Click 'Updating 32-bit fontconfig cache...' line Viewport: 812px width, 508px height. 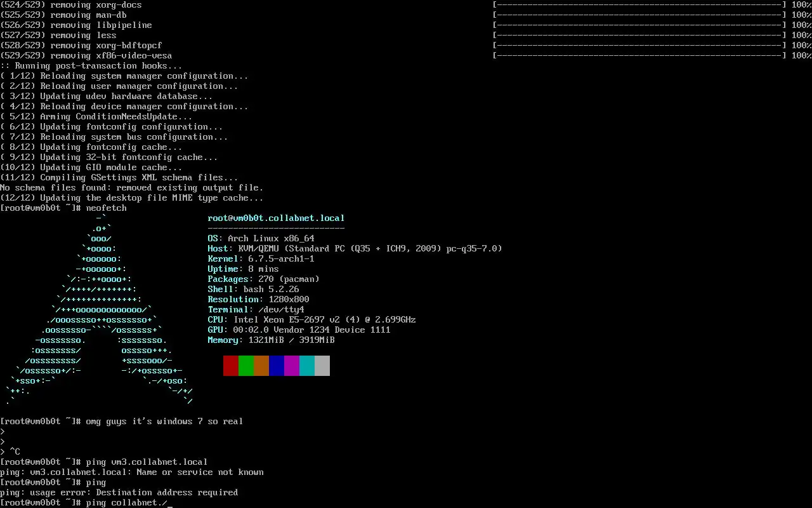coord(109,157)
